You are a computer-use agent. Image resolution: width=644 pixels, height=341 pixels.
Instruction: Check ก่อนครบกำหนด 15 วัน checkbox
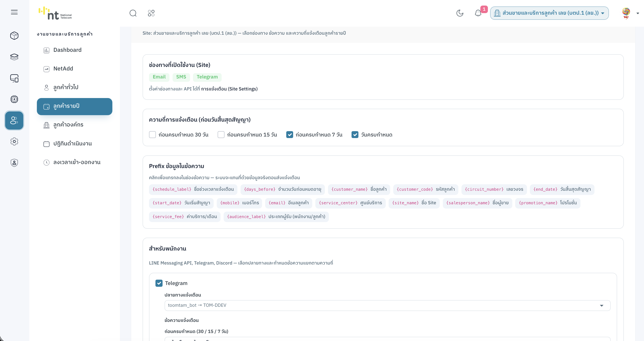click(221, 134)
